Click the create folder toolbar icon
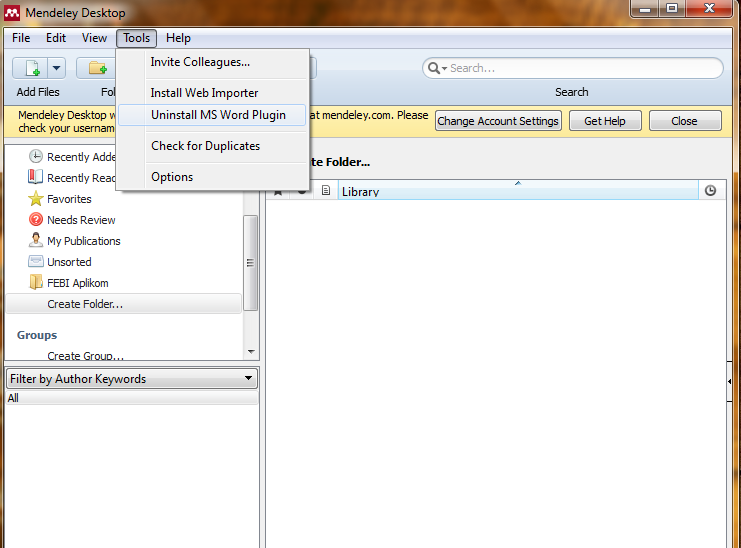 point(97,68)
